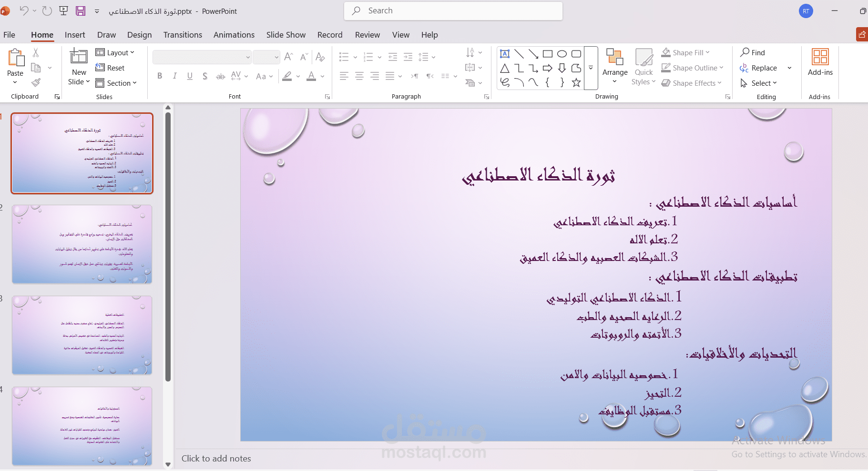868x471 pixels.
Task: Cut selection with the scissors icon
Action: 36,52
